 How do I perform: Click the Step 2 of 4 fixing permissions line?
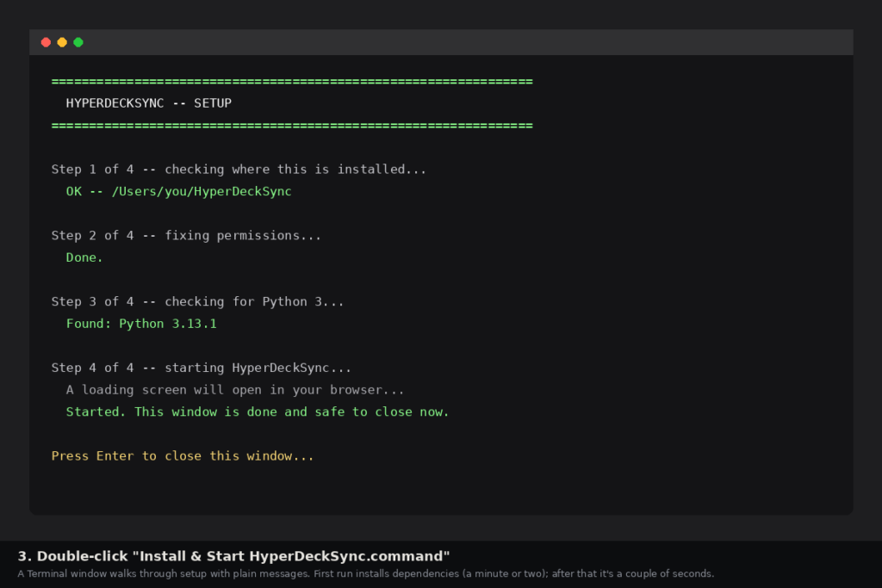click(x=186, y=236)
